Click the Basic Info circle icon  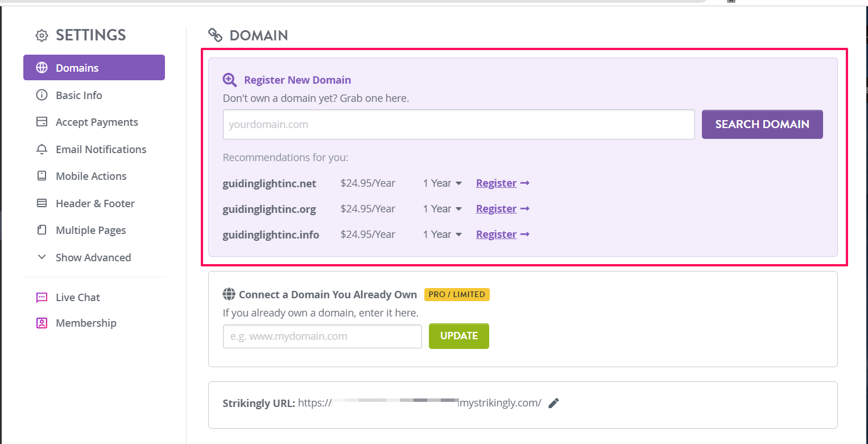[42, 95]
